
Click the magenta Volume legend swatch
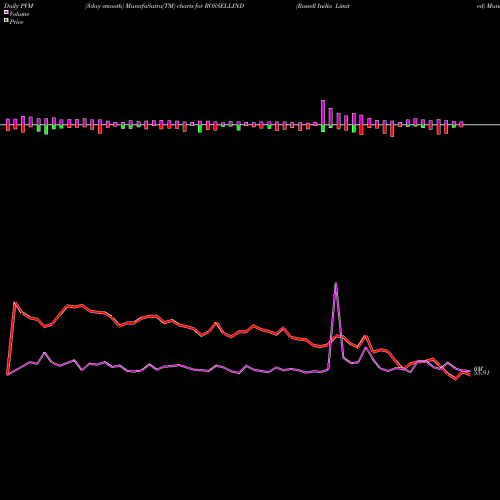point(6,12)
